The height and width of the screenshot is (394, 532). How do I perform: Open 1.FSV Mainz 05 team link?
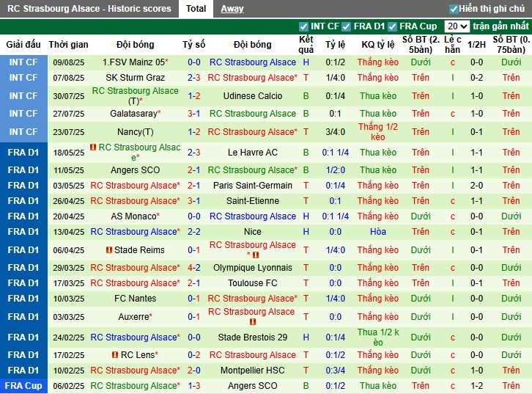click(x=133, y=62)
